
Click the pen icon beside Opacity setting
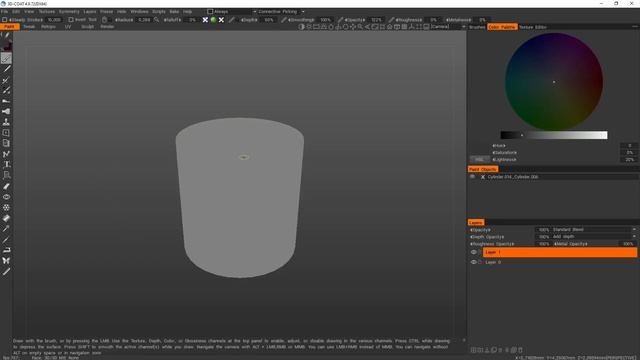[x=340, y=20]
